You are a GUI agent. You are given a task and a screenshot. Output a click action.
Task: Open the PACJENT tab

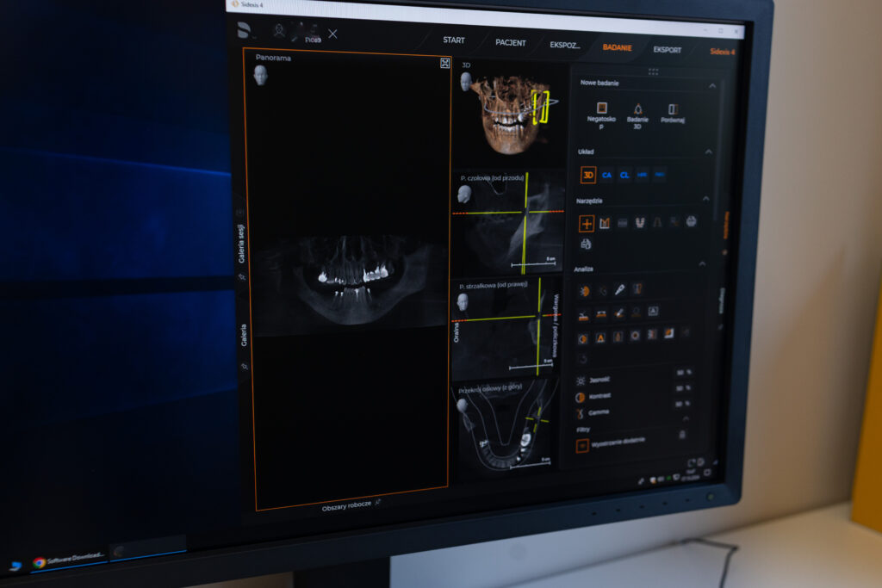pos(510,42)
